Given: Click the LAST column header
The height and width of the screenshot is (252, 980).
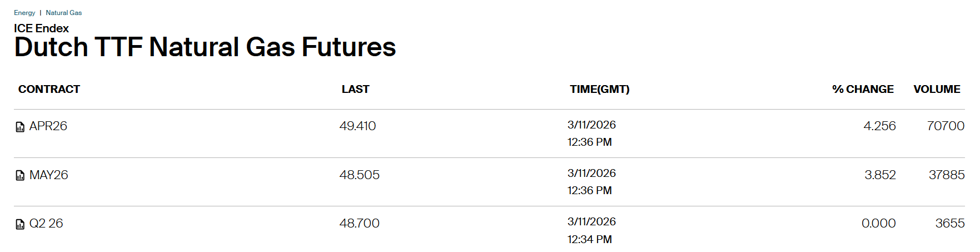Looking at the screenshot, I should click(x=355, y=90).
